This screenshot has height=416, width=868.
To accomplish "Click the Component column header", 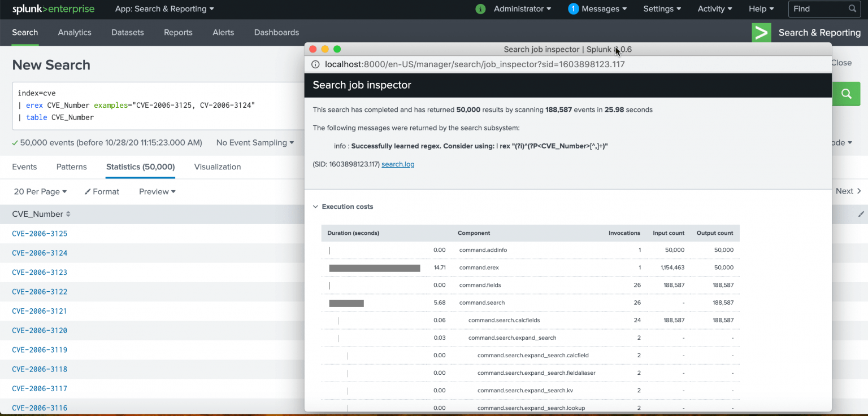I will pyautogui.click(x=474, y=233).
